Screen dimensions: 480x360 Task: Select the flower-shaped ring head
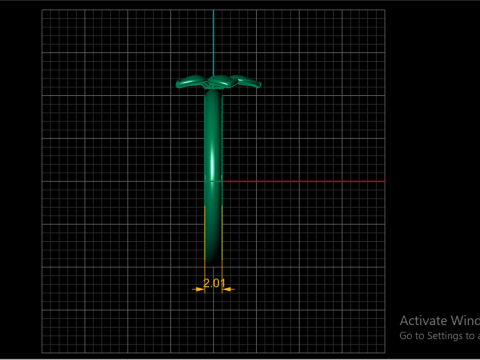[218, 82]
